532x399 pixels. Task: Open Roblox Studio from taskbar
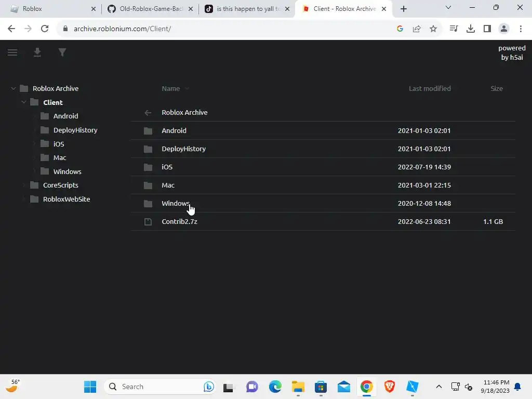pos(413,387)
